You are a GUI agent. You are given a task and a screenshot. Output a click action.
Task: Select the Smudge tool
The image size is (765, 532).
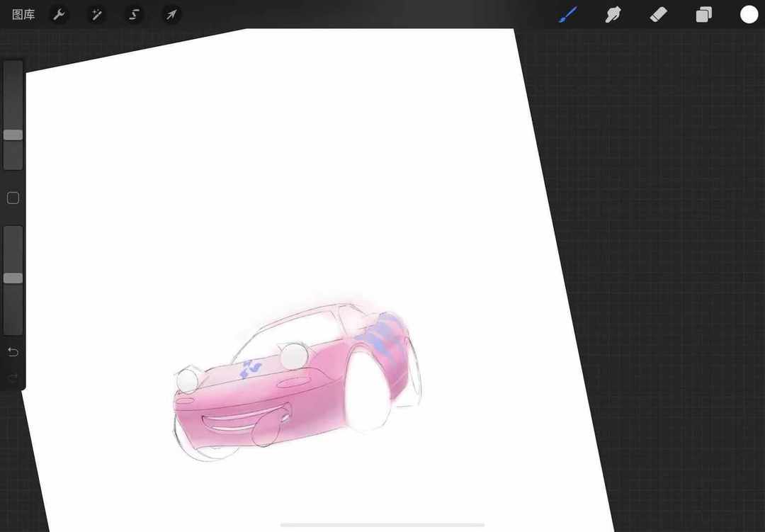613,15
